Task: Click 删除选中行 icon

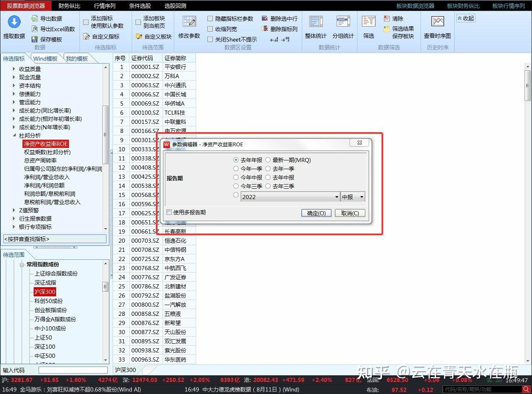Action: pyautogui.click(x=265, y=19)
